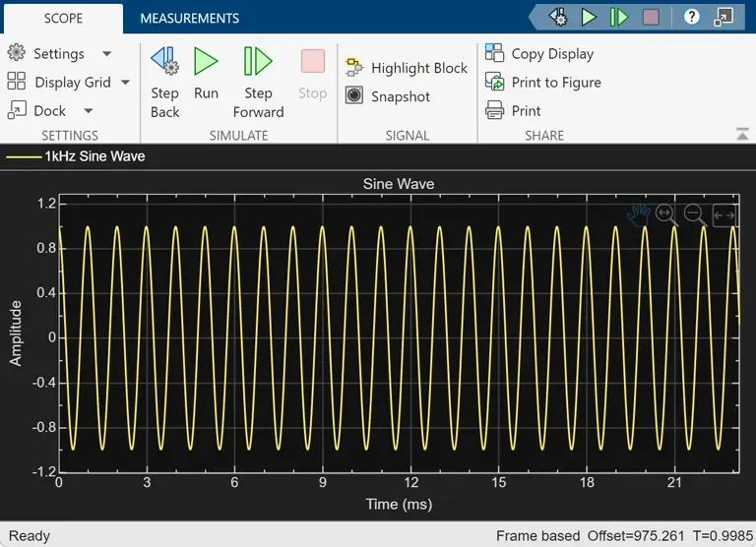Open help via question mark icon

coord(691,18)
